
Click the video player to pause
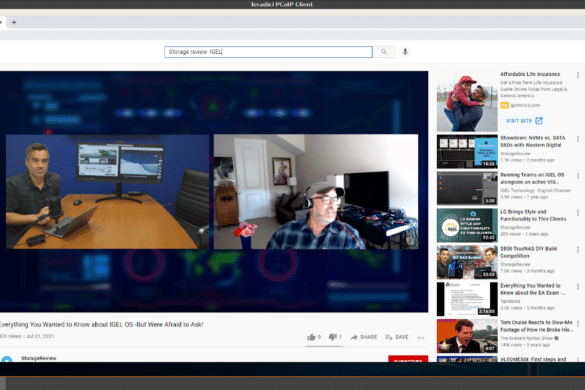click(x=214, y=191)
